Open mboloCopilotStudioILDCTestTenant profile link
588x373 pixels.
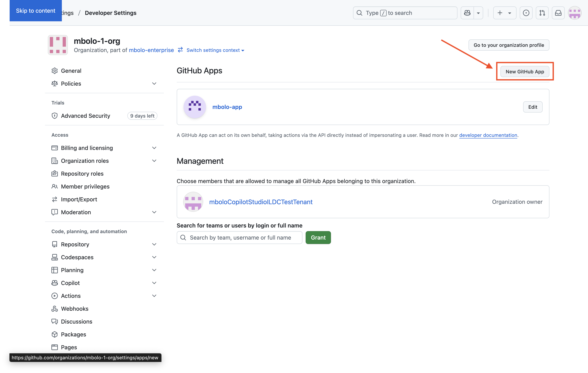coord(261,202)
